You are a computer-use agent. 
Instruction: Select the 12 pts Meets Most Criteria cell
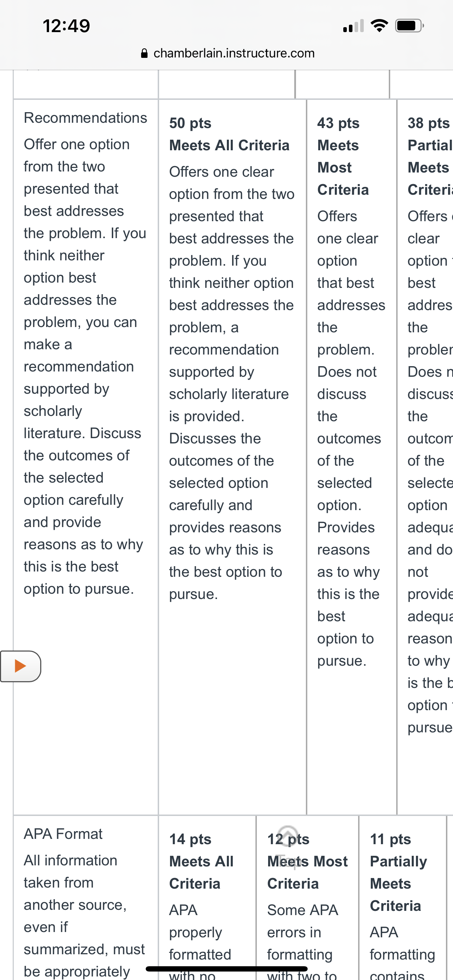(307, 898)
